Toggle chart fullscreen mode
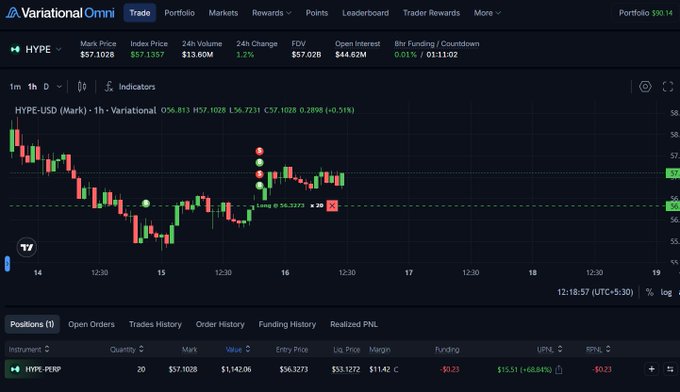 click(x=668, y=87)
